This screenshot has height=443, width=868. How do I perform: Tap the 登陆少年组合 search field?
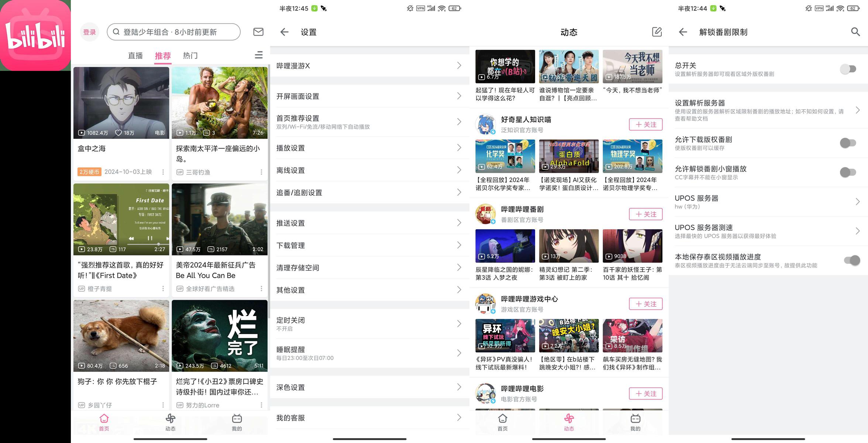pos(173,32)
